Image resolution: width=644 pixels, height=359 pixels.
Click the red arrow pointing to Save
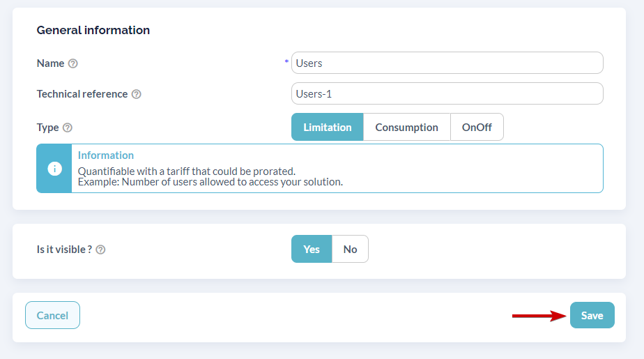click(539, 316)
